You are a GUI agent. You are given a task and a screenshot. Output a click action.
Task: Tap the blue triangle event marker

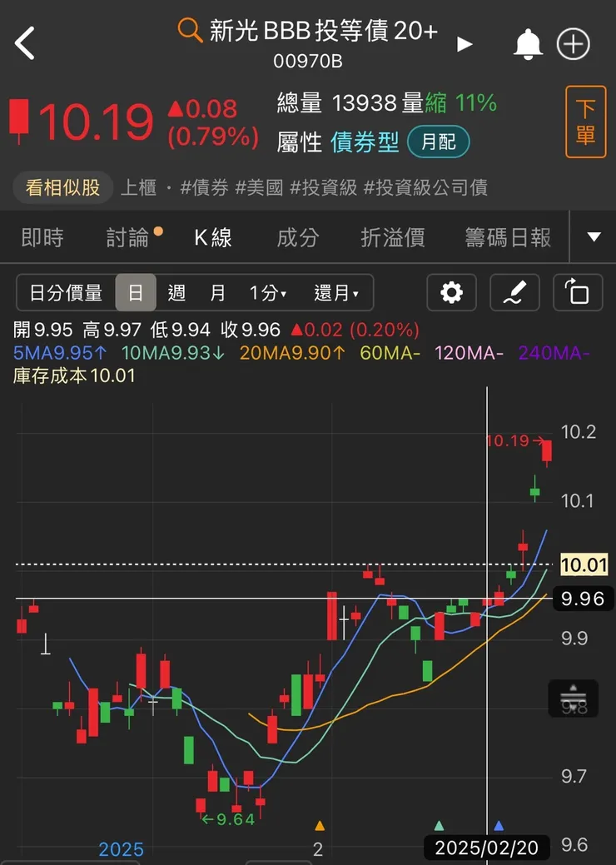pyautogui.click(x=499, y=826)
